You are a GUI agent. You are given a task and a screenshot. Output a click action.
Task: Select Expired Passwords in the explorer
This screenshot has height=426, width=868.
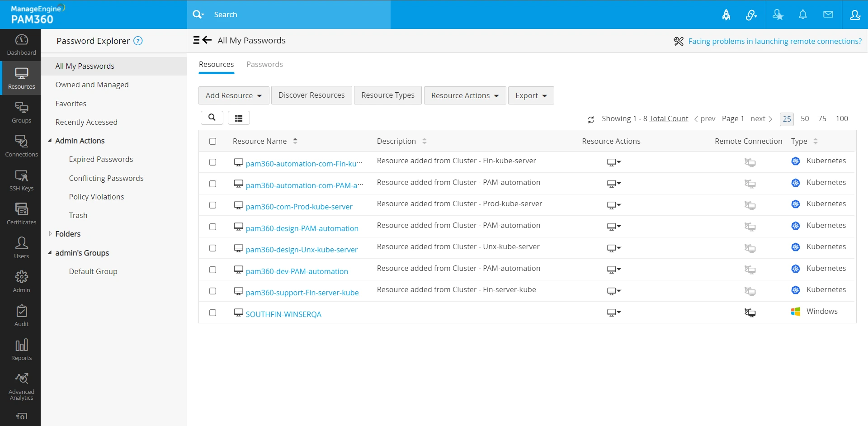click(101, 160)
